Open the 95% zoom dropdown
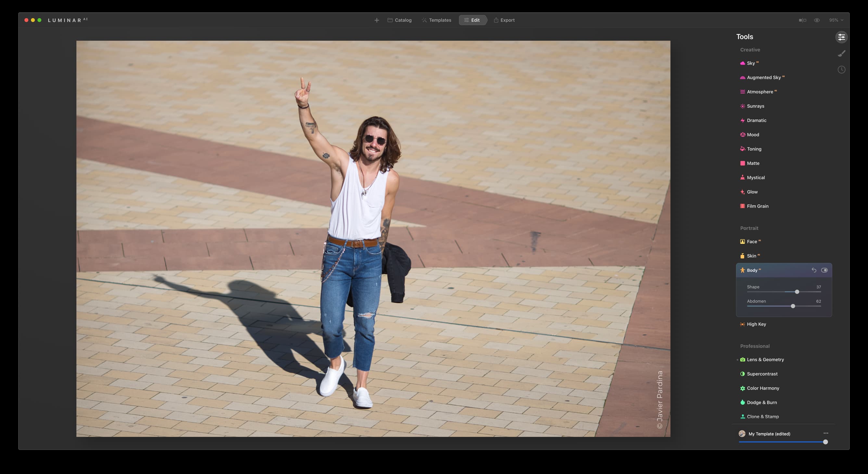This screenshot has width=868, height=474. [836, 20]
